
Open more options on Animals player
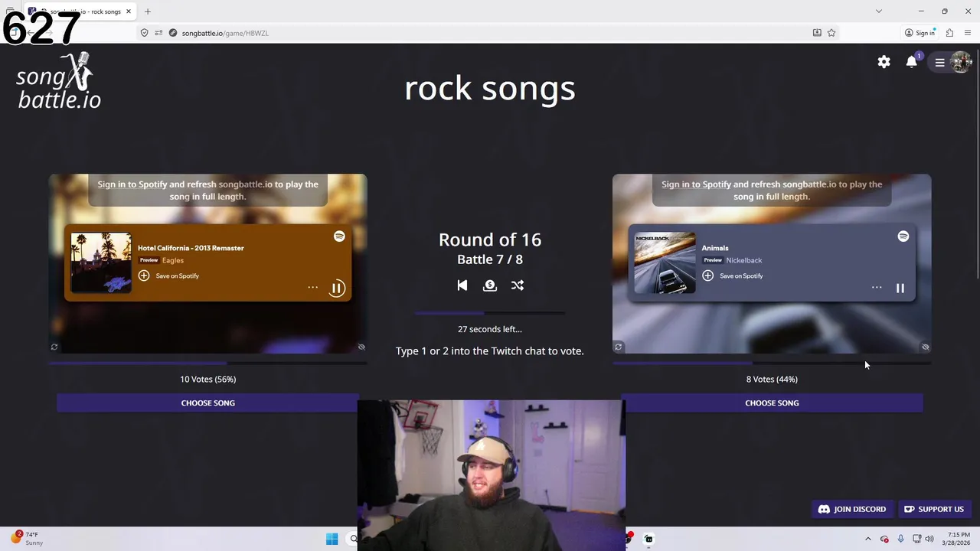pos(877,288)
